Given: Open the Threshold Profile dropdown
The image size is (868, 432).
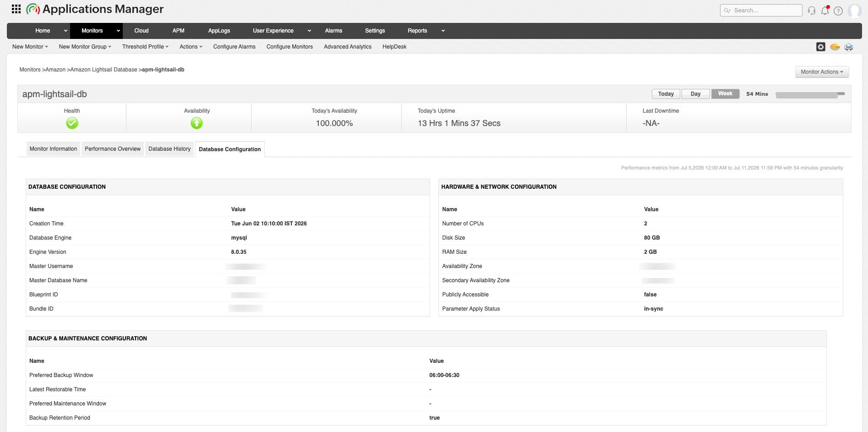Looking at the screenshot, I should [x=145, y=47].
